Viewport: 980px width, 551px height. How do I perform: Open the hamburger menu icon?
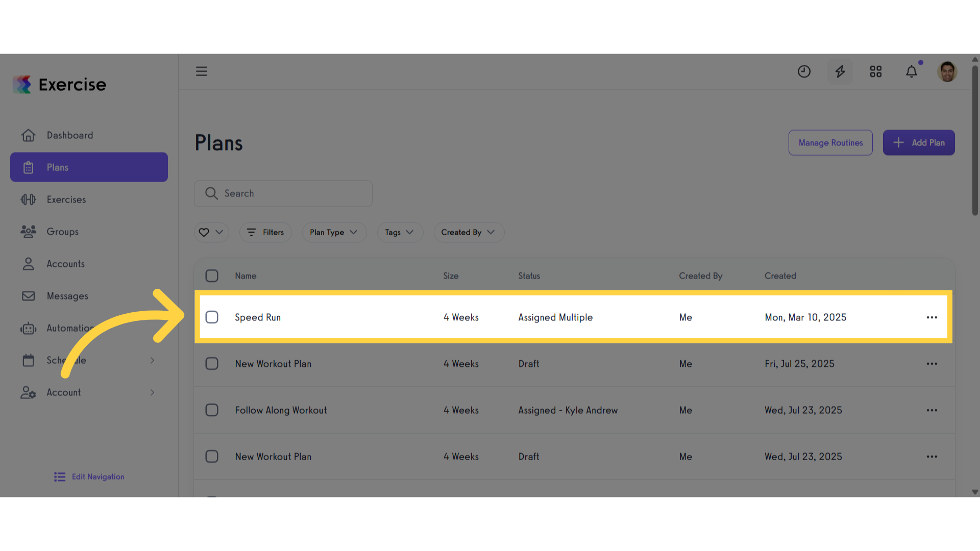(202, 71)
